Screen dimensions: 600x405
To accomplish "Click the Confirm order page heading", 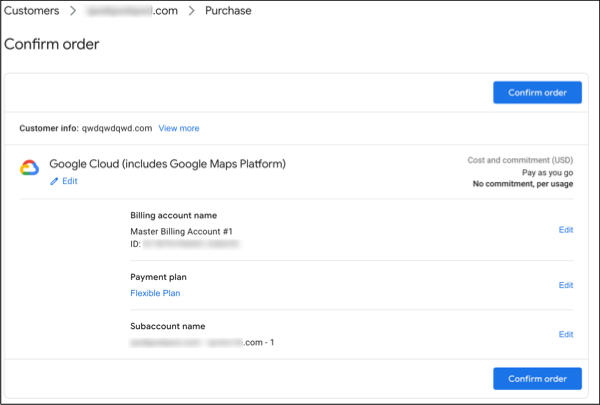I will 52,44.
